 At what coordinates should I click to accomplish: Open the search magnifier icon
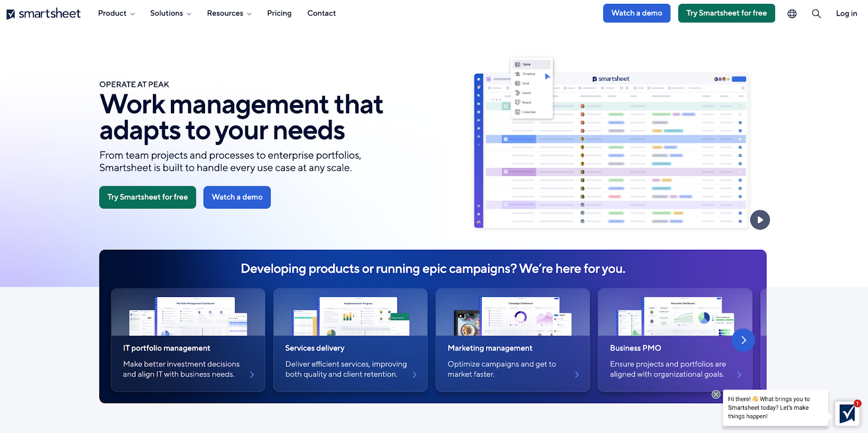816,14
